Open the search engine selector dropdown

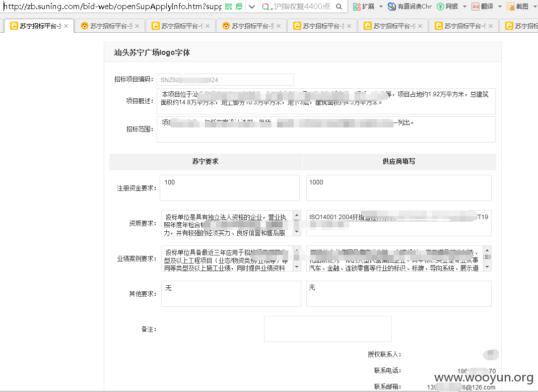coord(267,7)
